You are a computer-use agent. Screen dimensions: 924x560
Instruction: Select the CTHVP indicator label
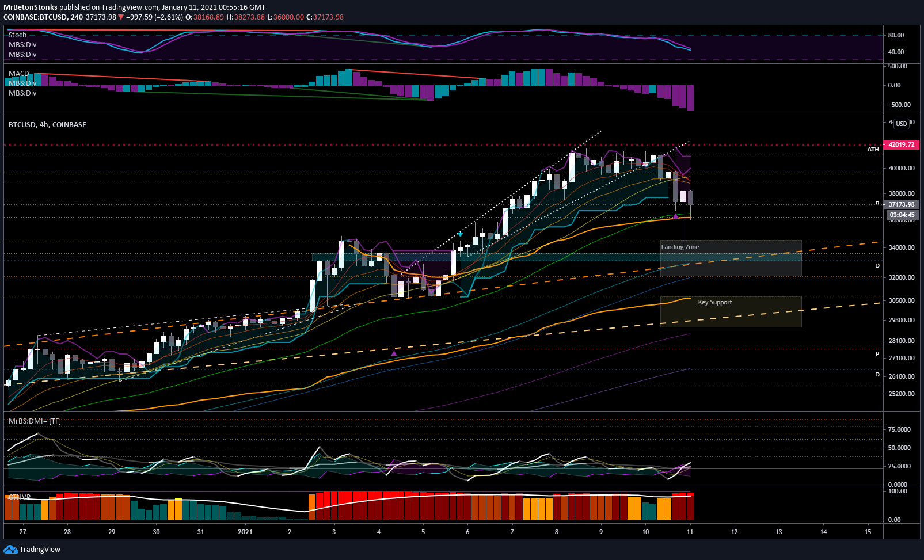click(x=20, y=497)
